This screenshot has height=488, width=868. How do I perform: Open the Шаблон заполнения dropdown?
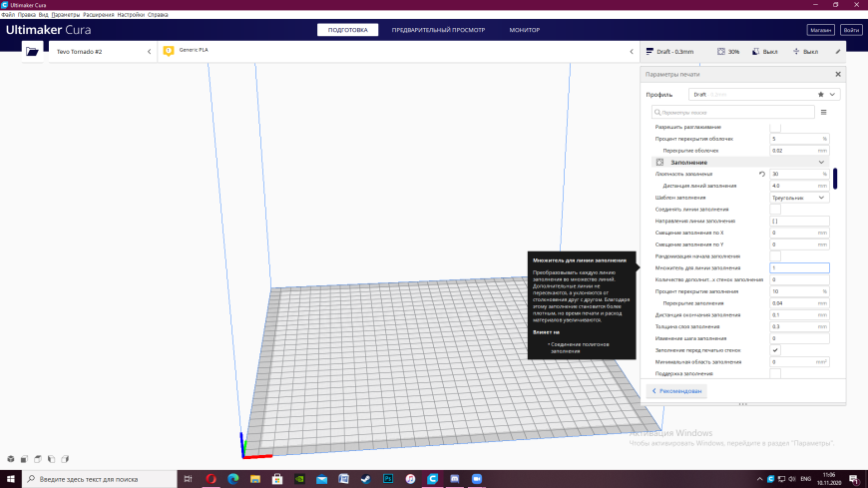(x=799, y=198)
